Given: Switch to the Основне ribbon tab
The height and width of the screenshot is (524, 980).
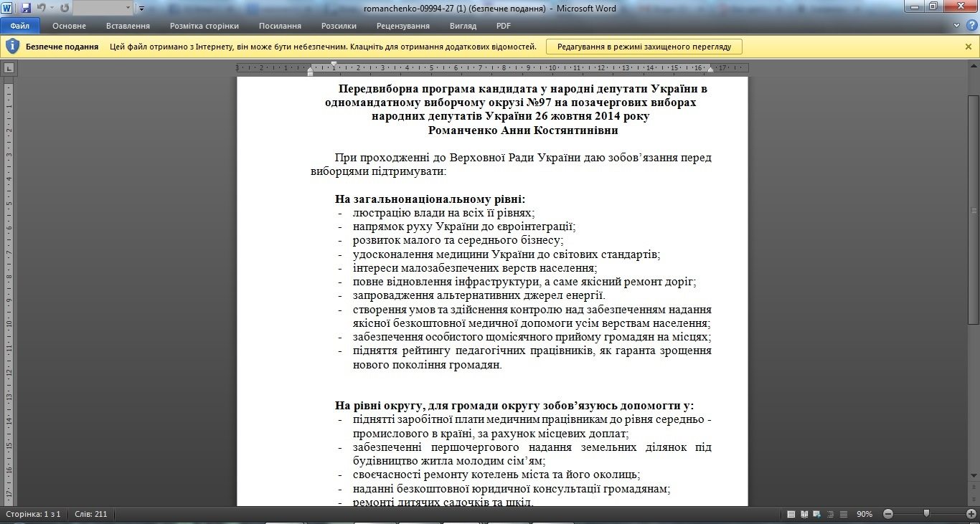Looking at the screenshot, I should pyautogui.click(x=69, y=26).
